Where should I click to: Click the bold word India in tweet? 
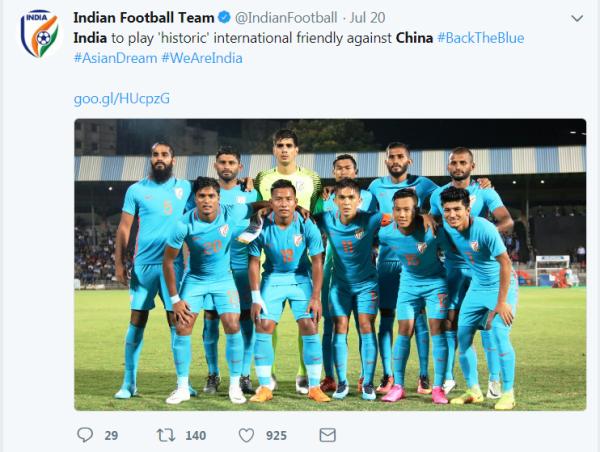90,38
